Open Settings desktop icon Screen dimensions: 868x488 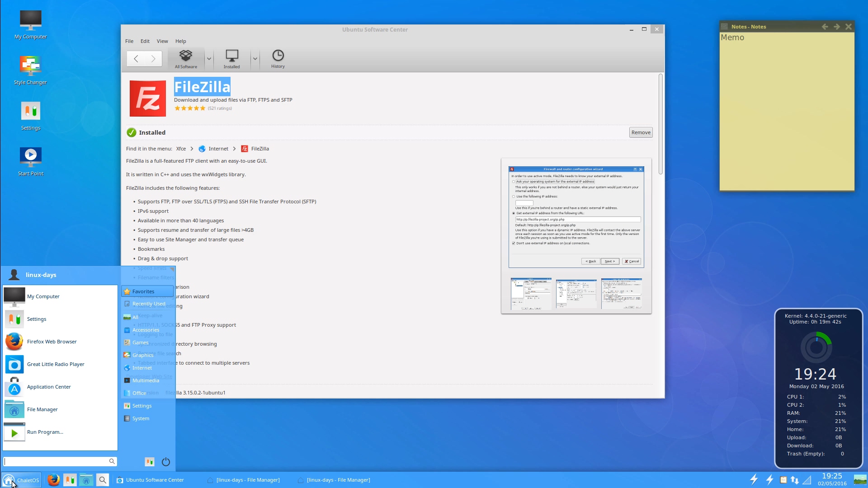[30, 116]
